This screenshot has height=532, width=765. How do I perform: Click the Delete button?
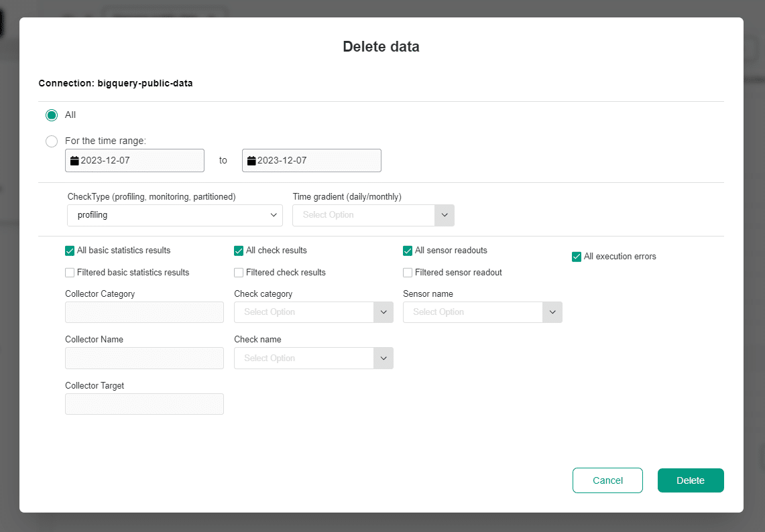[x=691, y=480]
